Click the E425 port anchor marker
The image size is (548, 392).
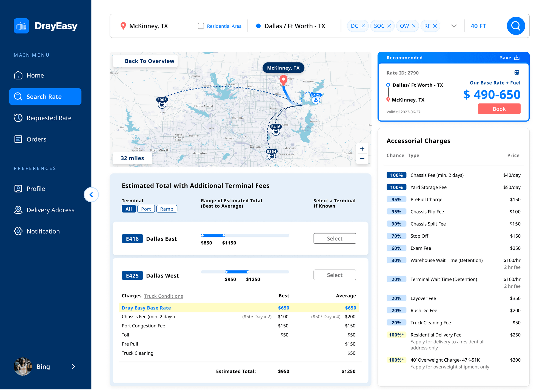pyautogui.click(x=316, y=100)
